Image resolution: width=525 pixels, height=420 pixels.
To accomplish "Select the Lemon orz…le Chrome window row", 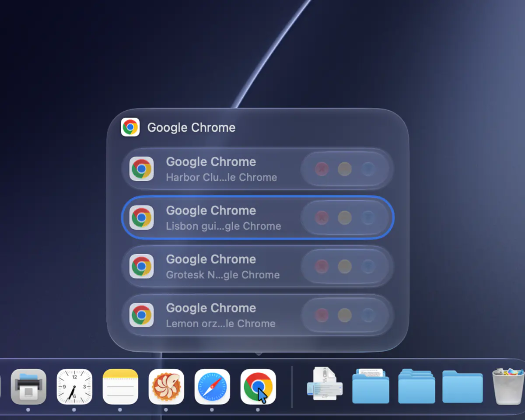I will (258, 315).
